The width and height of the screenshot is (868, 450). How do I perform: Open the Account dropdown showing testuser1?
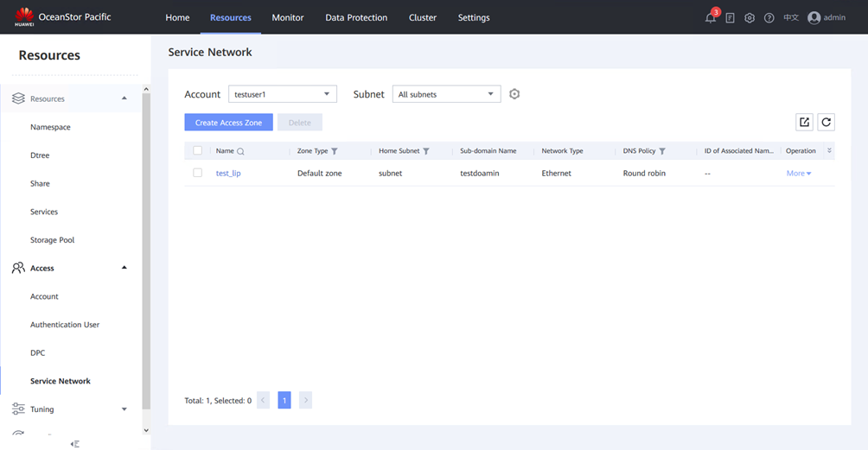pyautogui.click(x=283, y=94)
